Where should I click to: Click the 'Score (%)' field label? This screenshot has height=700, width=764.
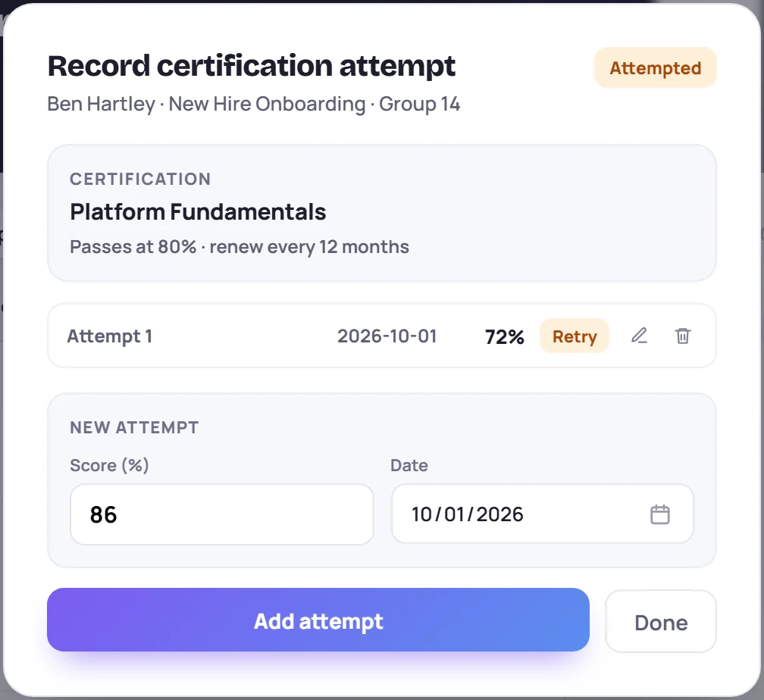(109, 465)
